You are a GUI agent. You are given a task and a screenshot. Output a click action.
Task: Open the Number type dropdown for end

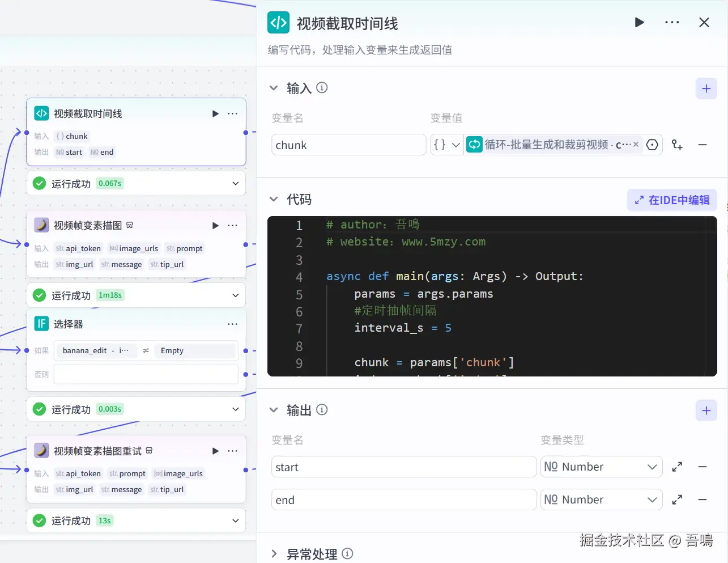[602, 499]
